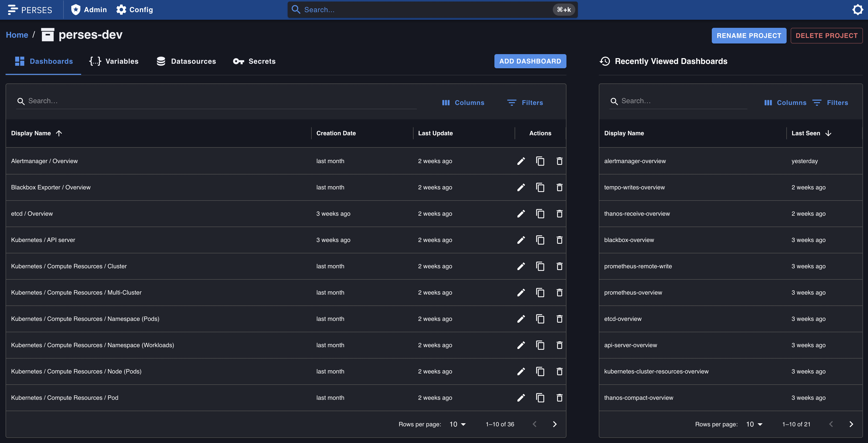Open Rows per page dropdown for recently viewed
868x443 pixels.
[753, 424]
